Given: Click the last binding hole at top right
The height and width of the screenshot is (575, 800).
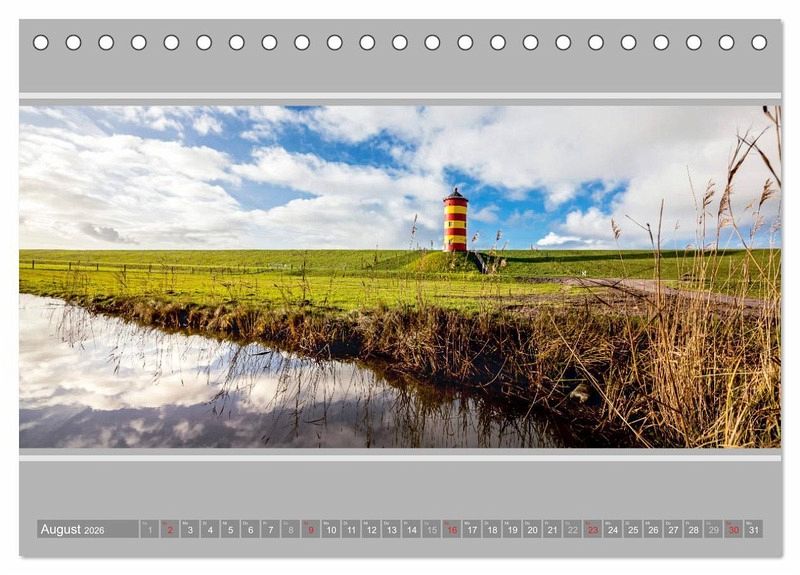Looking at the screenshot, I should pyautogui.click(x=759, y=42).
